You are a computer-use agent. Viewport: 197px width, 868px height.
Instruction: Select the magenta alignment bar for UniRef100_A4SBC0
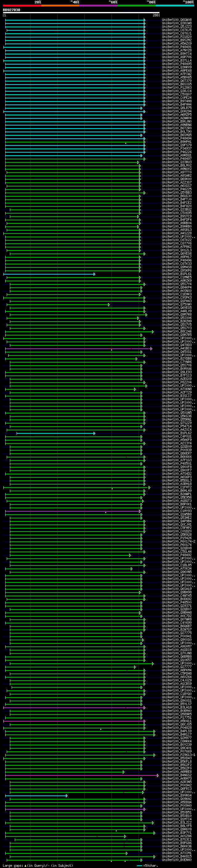(x=79, y=349)
